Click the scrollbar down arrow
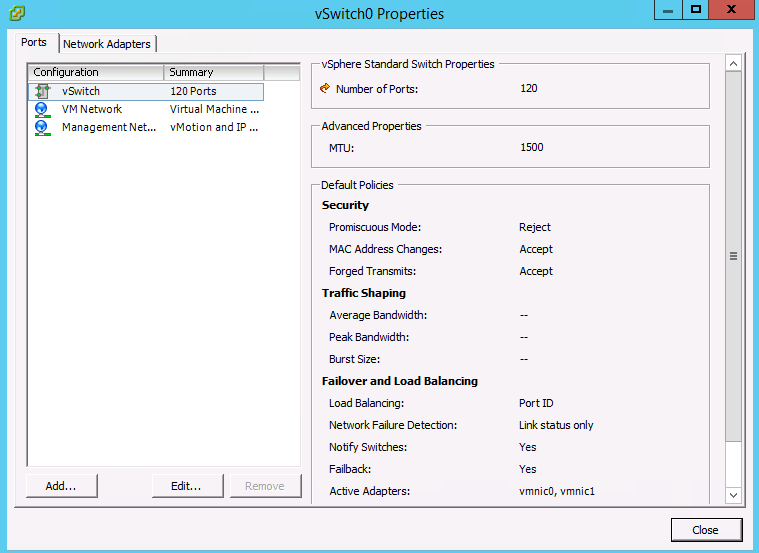The width and height of the screenshot is (759, 553). (x=733, y=495)
